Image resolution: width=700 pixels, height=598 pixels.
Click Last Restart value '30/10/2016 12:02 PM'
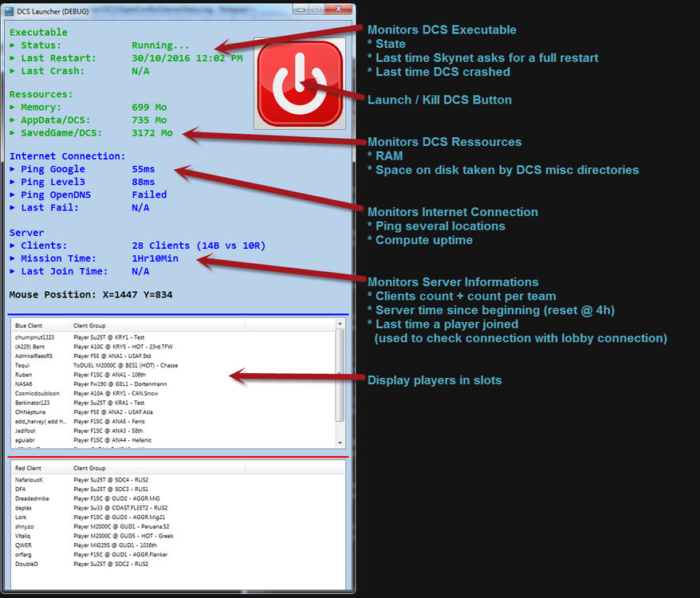(187, 58)
